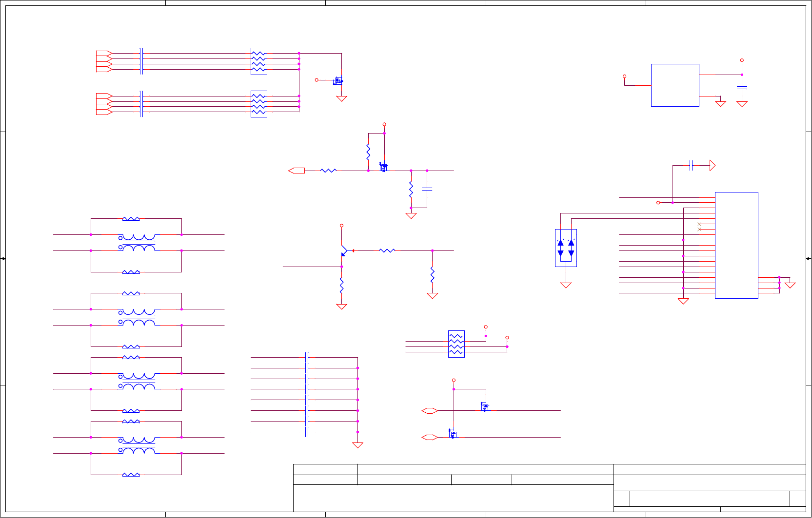Click the lower port of the bottom MOSFET pair
Image resolution: width=812 pixels, height=518 pixels.
(430, 438)
